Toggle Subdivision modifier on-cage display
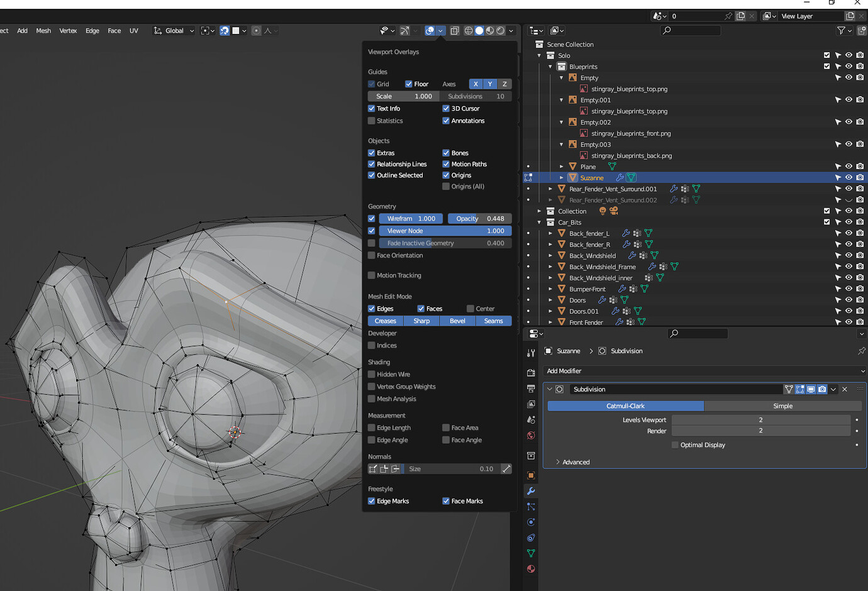 pyautogui.click(x=789, y=389)
